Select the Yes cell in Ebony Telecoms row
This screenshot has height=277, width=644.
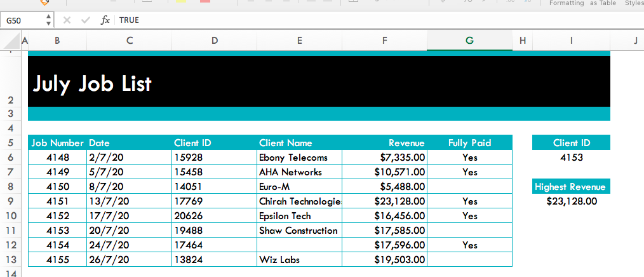(x=469, y=158)
